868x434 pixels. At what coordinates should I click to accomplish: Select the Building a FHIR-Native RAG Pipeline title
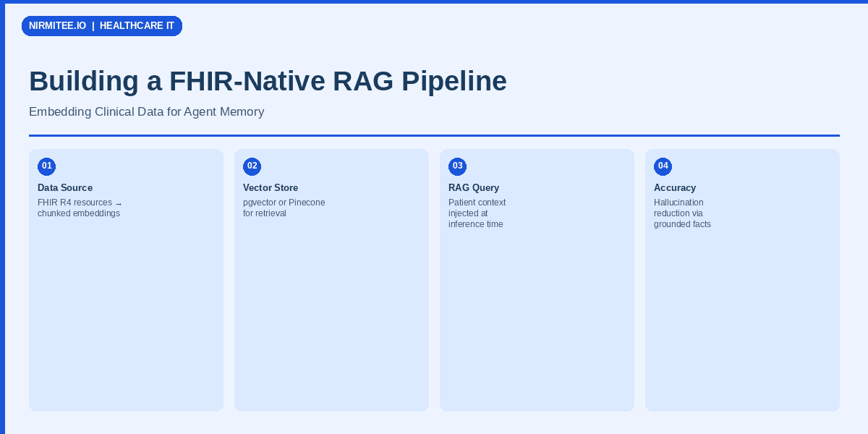pyautogui.click(x=268, y=81)
